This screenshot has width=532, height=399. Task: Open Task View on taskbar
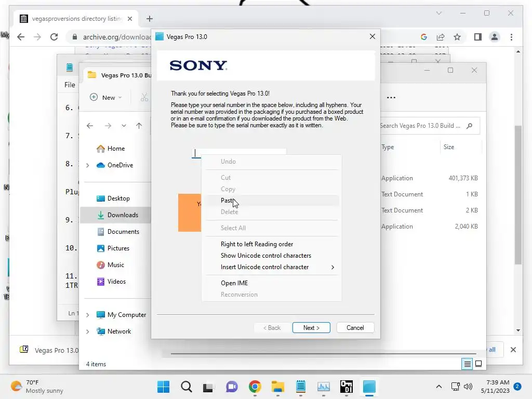208,387
